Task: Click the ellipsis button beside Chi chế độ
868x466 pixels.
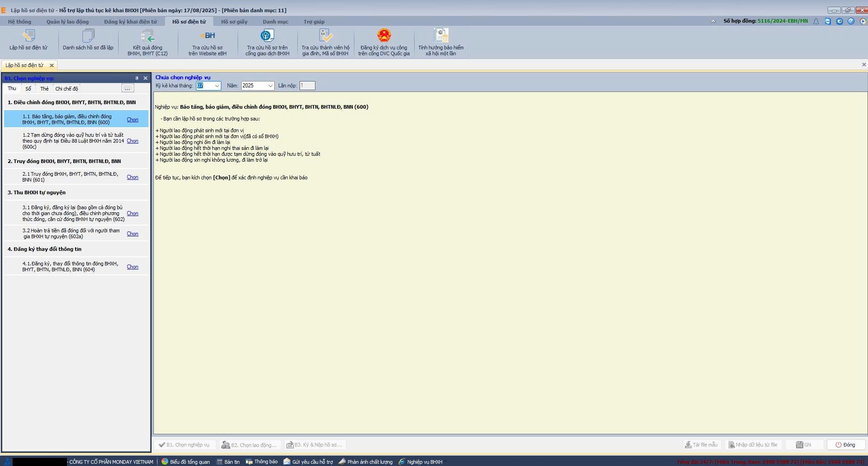Action: pyautogui.click(x=128, y=88)
